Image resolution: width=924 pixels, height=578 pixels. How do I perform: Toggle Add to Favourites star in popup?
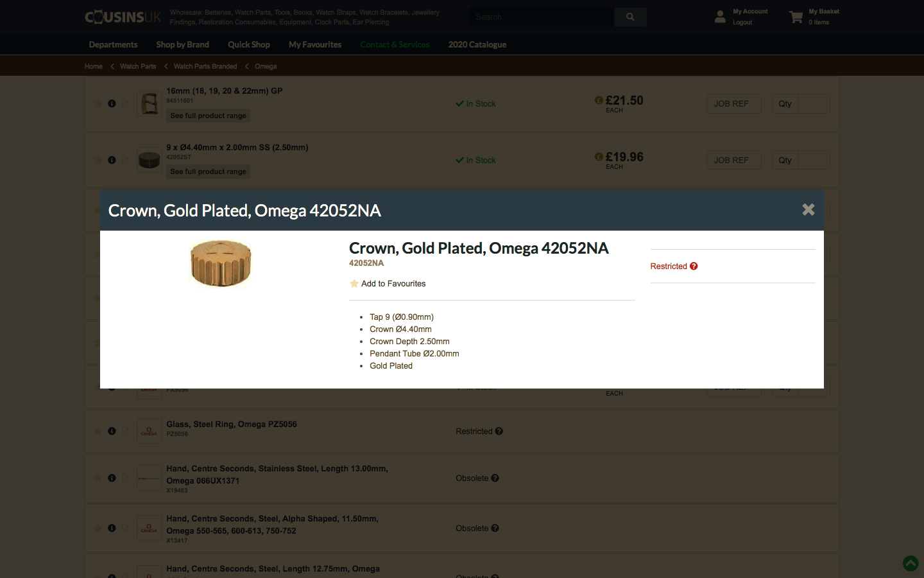[354, 283]
